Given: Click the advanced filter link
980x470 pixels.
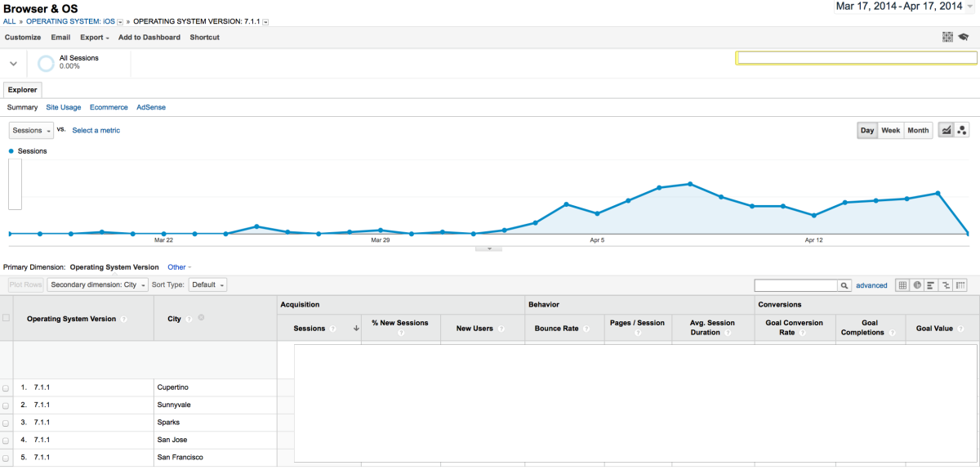Looking at the screenshot, I should 871,285.
